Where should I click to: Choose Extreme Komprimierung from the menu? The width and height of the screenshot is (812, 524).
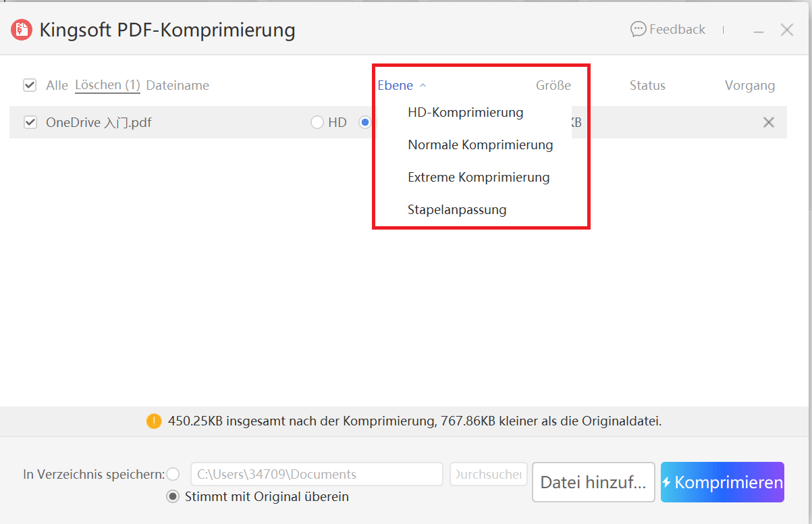tap(479, 177)
